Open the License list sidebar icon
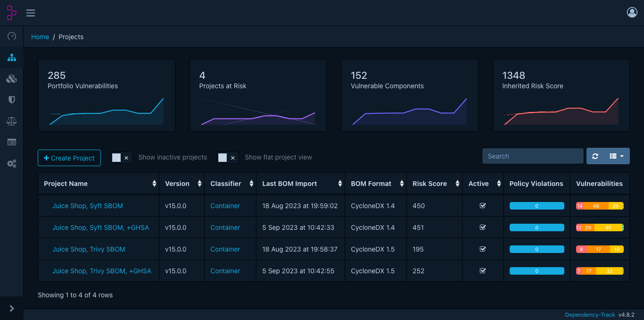 (x=11, y=142)
